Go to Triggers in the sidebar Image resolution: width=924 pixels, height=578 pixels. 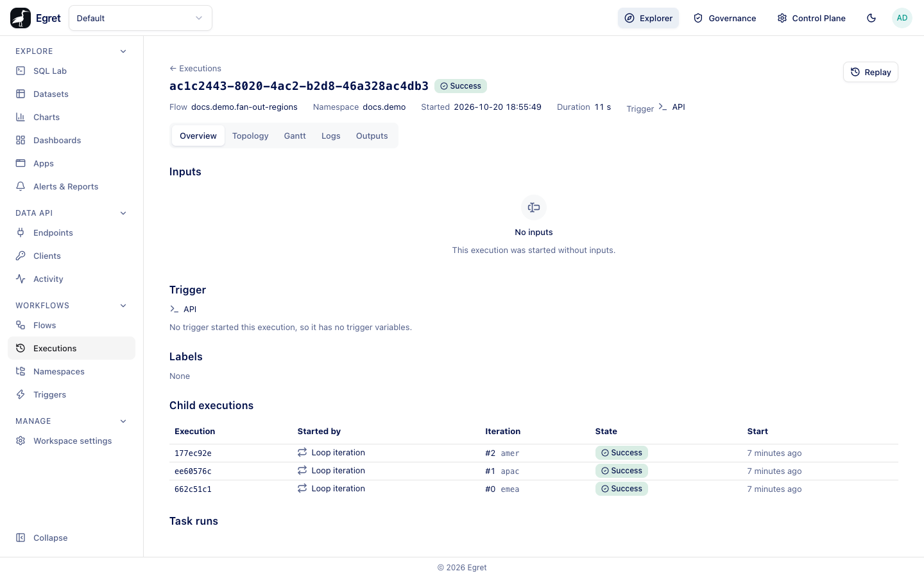point(71,394)
